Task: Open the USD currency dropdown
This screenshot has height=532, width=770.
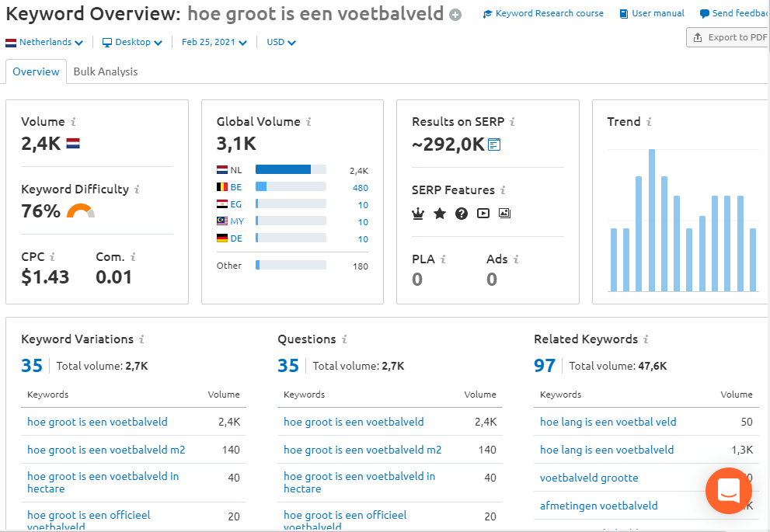Action: click(x=281, y=42)
